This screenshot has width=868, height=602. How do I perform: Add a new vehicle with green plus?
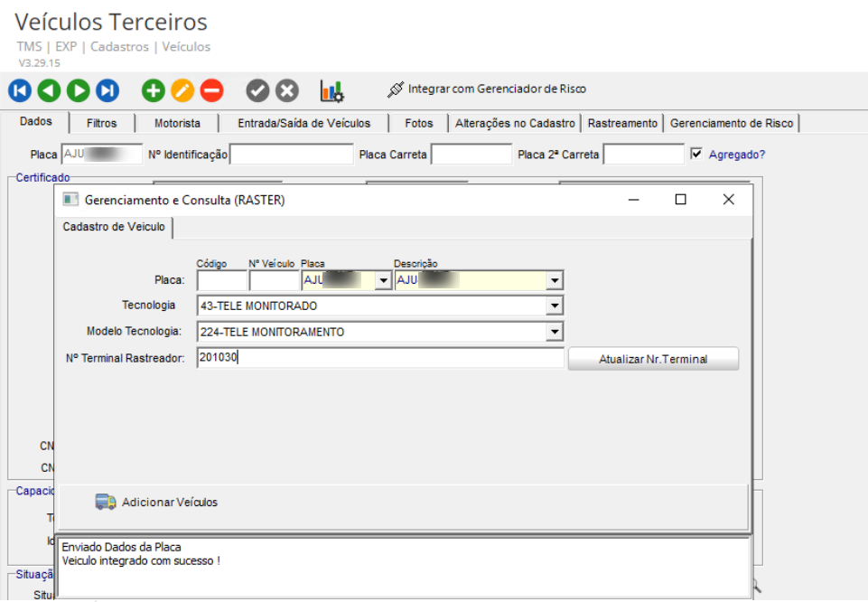pyautogui.click(x=154, y=90)
